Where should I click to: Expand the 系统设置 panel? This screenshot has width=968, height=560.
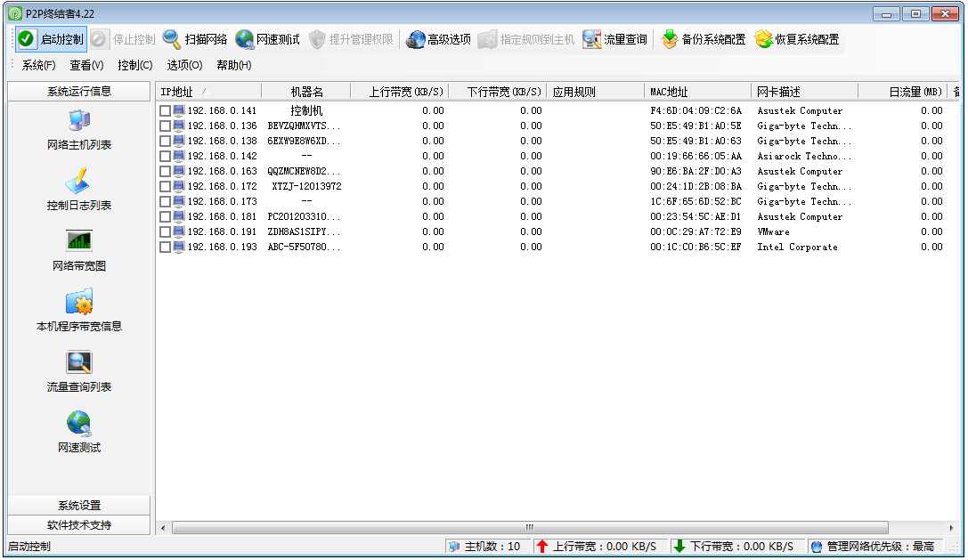tap(78, 505)
